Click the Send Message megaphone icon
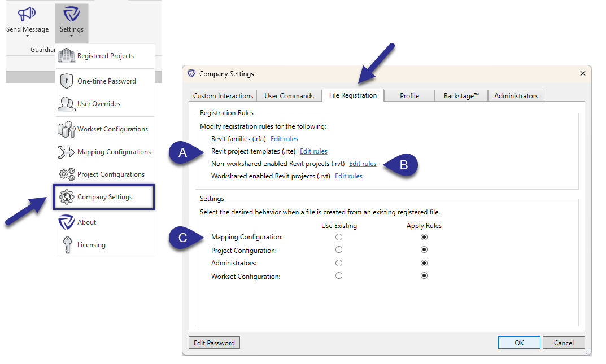 tap(27, 14)
